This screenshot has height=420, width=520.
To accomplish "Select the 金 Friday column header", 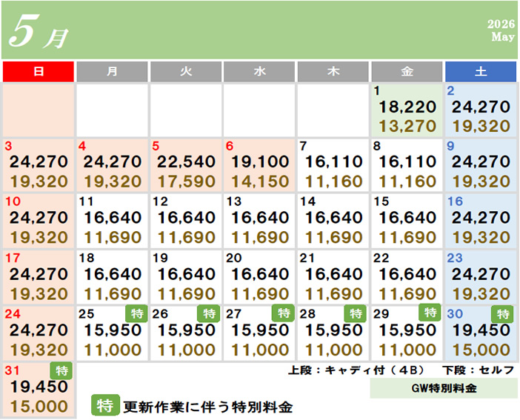I will [x=407, y=72].
